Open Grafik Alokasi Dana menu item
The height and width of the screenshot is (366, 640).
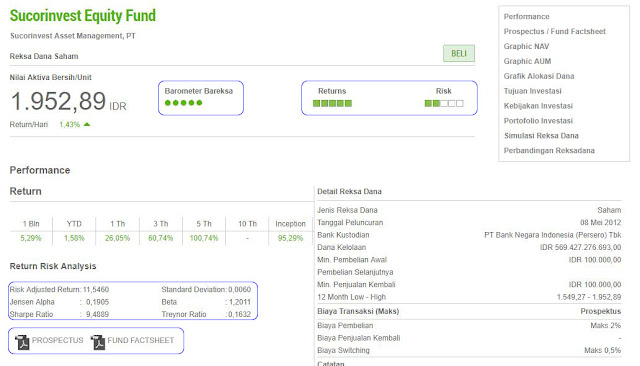tap(539, 76)
